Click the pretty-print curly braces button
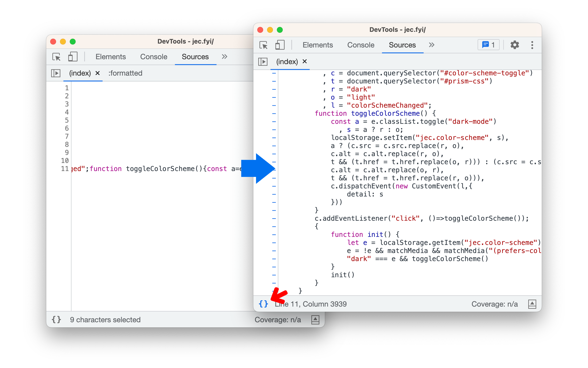The image size is (588, 368). (263, 304)
